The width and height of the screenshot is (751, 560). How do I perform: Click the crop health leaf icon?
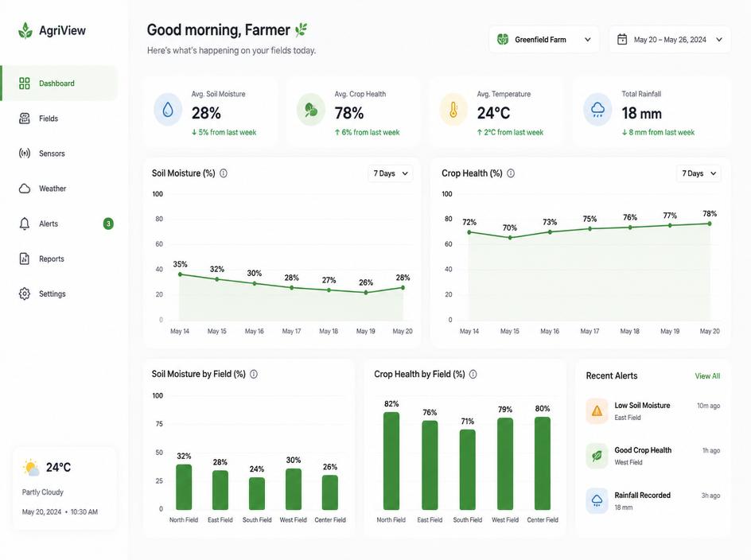(311, 111)
